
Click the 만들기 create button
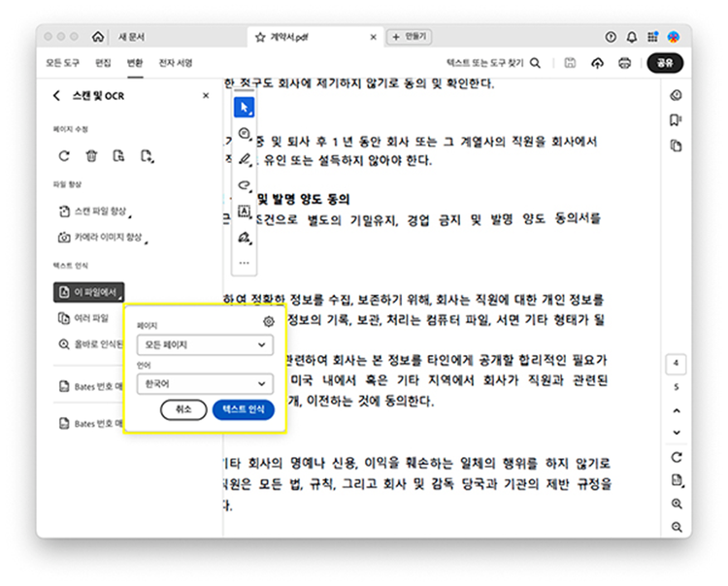pyautogui.click(x=410, y=37)
